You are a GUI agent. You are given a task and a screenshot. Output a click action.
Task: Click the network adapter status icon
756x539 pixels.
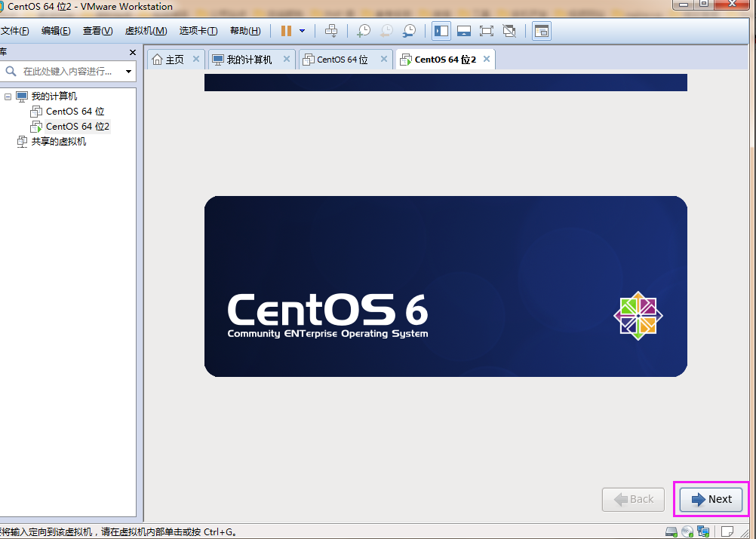pyautogui.click(x=703, y=531)
